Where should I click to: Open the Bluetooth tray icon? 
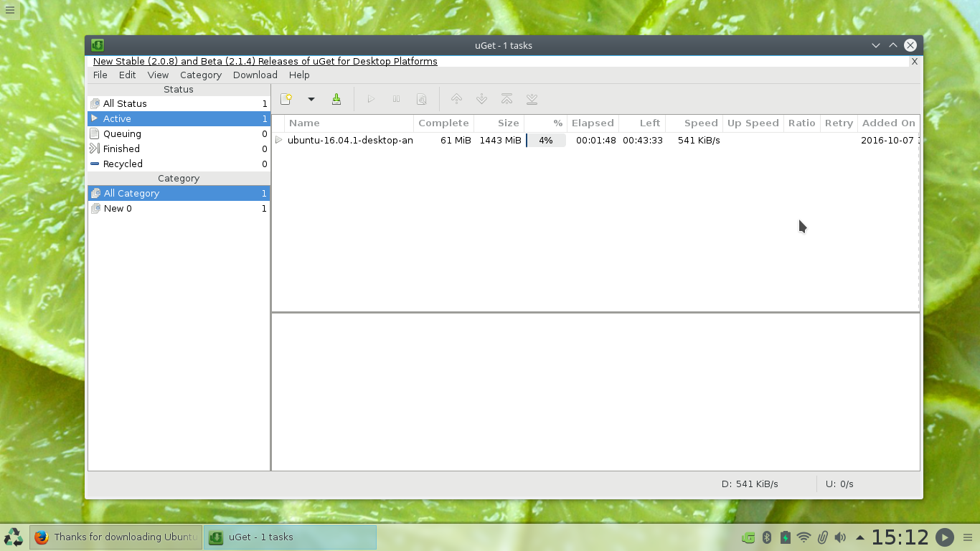tap(766, 537)
